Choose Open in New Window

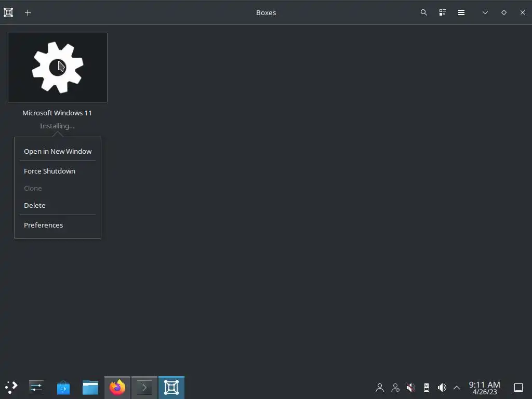point(58,151)
